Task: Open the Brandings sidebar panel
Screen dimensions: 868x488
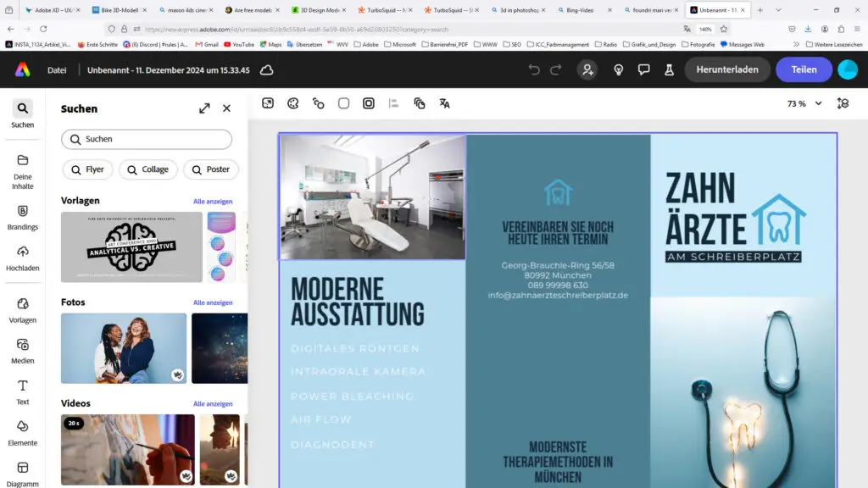Action: 22,218
